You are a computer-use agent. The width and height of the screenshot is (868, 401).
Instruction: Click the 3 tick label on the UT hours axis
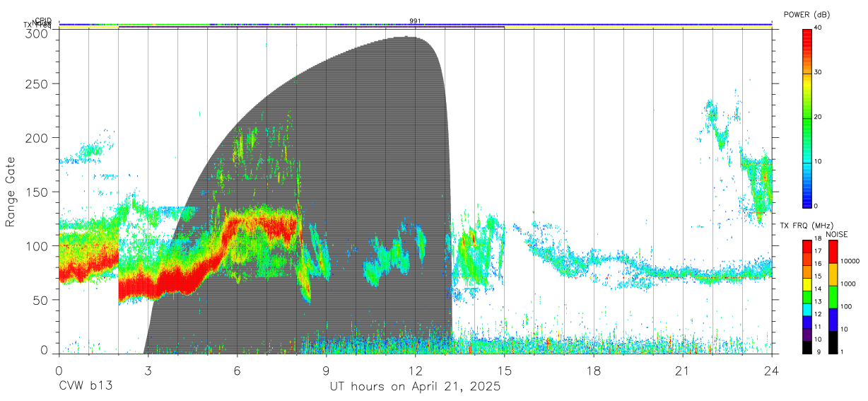148,371
